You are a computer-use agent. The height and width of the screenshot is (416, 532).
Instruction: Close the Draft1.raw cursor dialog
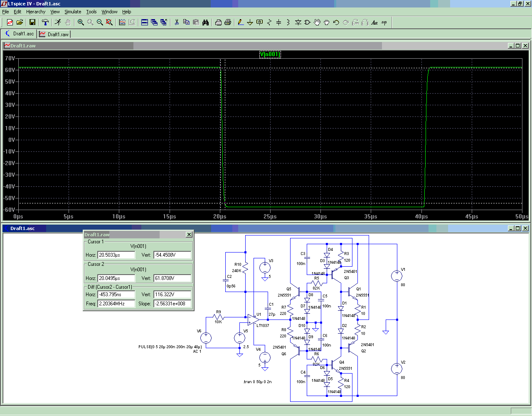point(189,235)
